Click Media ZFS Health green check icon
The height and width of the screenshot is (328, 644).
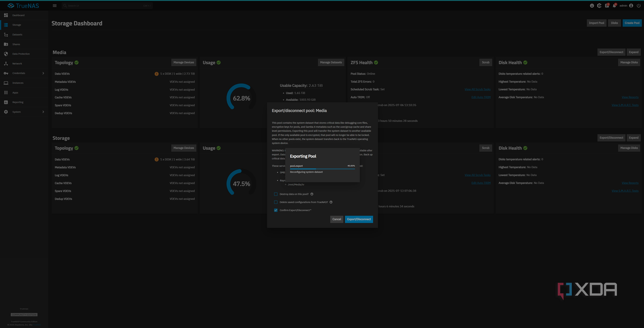pyautogui.click(x=376, y=63)
